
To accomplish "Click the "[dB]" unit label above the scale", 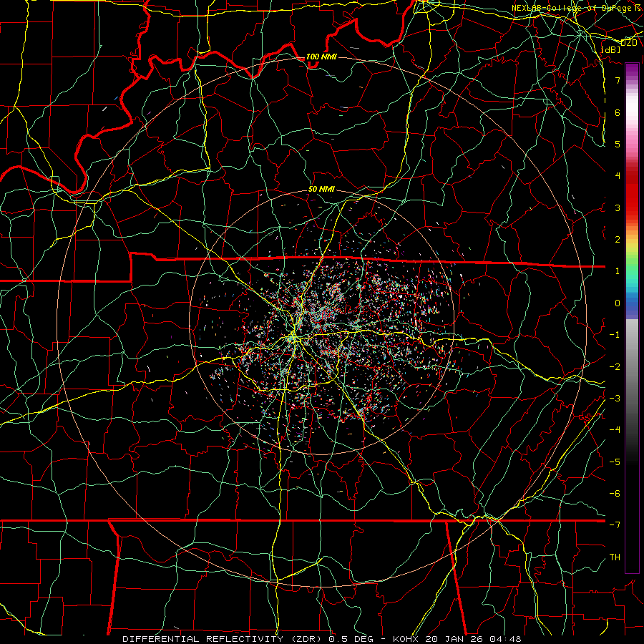I will click(611, 50).
